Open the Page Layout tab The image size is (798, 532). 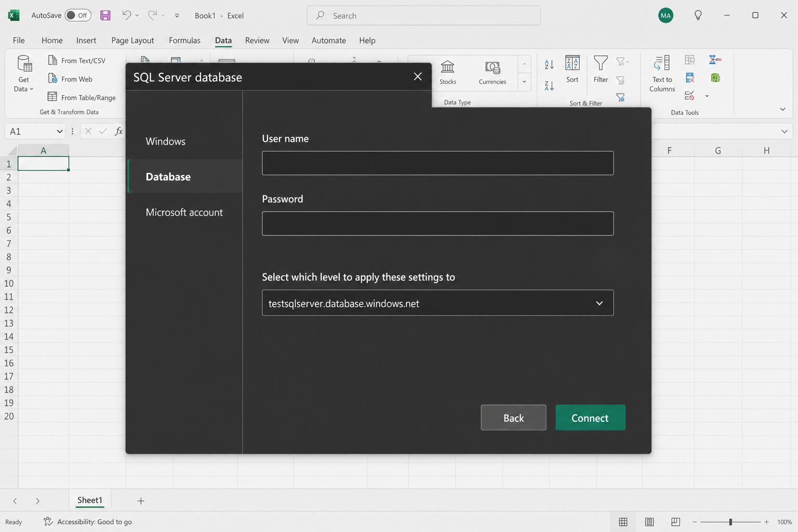click(132, 41)
